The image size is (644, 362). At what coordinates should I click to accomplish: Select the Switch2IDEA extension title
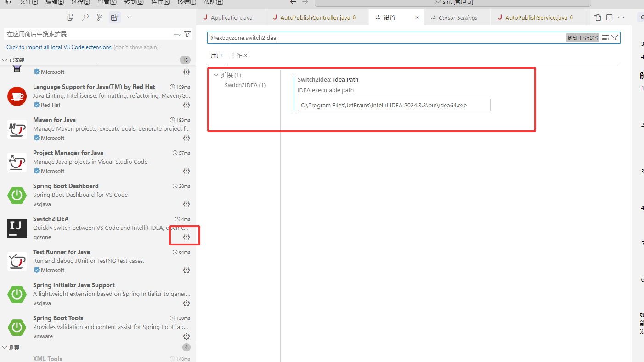point(51,219)
